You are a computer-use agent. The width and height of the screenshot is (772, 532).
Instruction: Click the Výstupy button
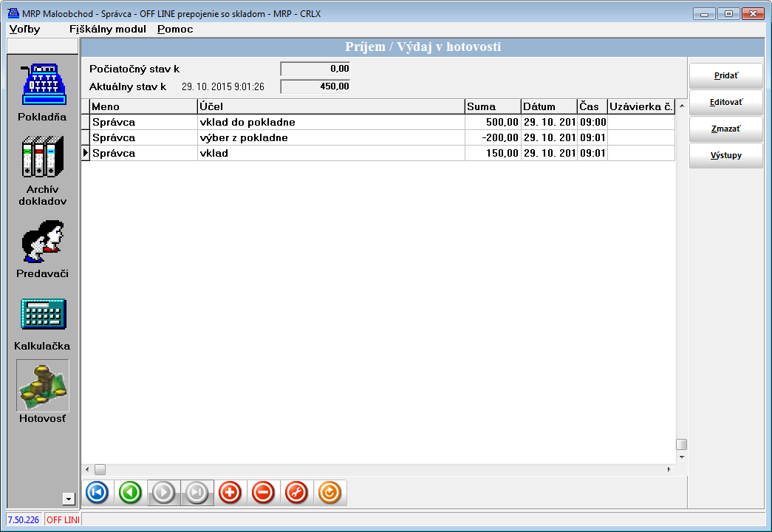tap(725, 156)
